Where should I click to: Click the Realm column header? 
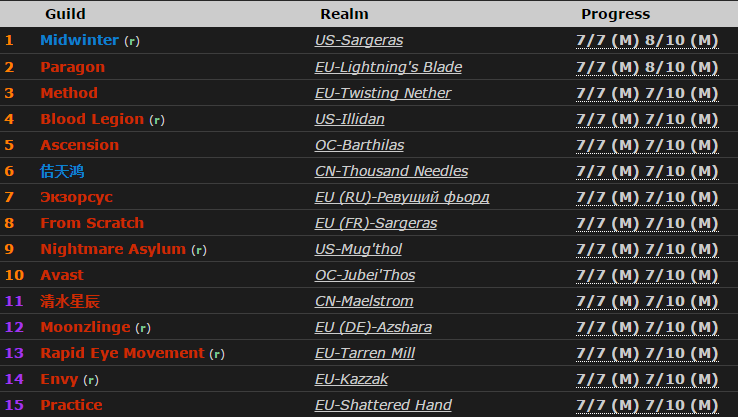(344, 14)
